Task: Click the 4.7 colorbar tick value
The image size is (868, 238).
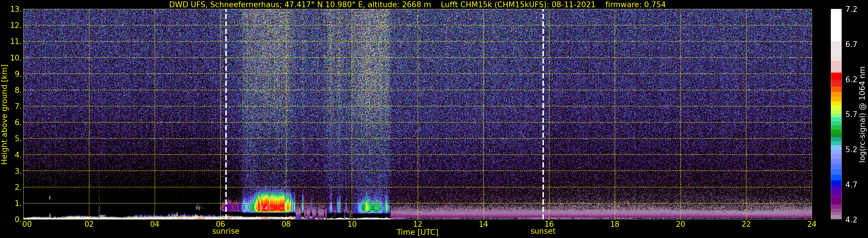Action: tap(851, 184)
